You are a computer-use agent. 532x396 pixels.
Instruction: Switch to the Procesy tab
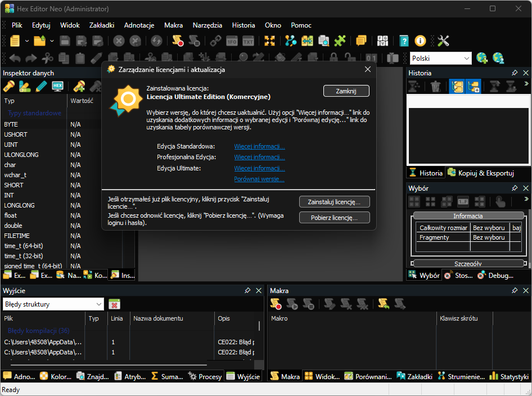pyautogui.click(x=205, y=376)
